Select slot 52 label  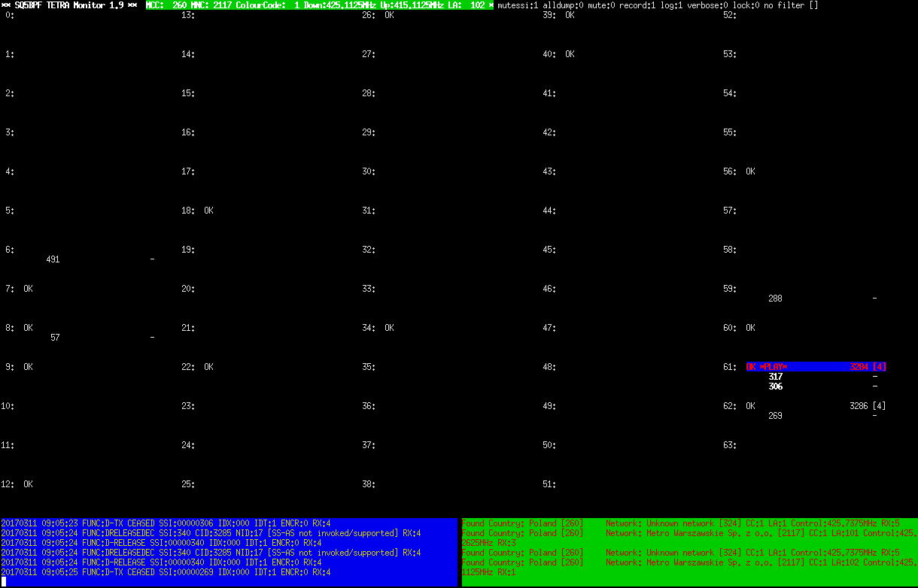[730, 15]
